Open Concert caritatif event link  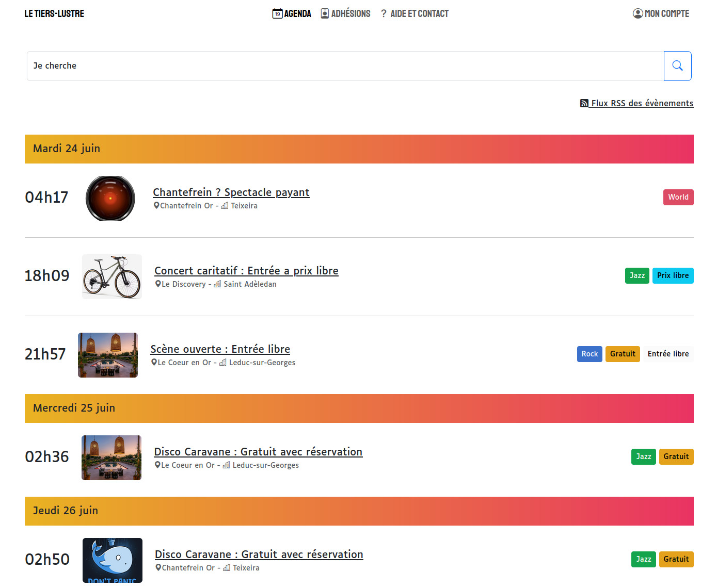click(x=246, y=271)
